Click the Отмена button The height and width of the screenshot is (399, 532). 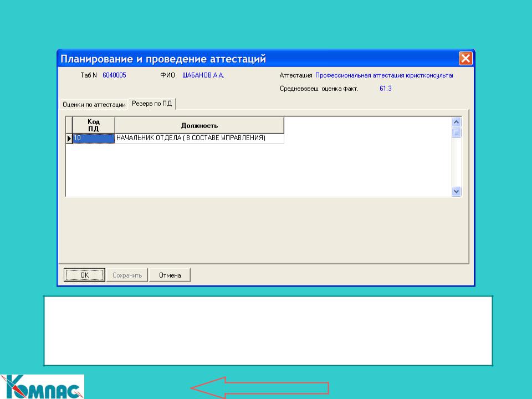pos(170,275)
